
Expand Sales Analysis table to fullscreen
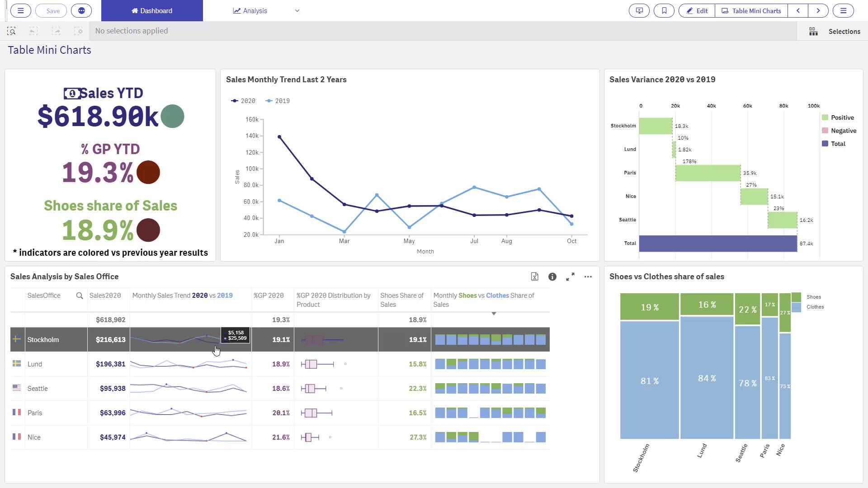(570, 277)
